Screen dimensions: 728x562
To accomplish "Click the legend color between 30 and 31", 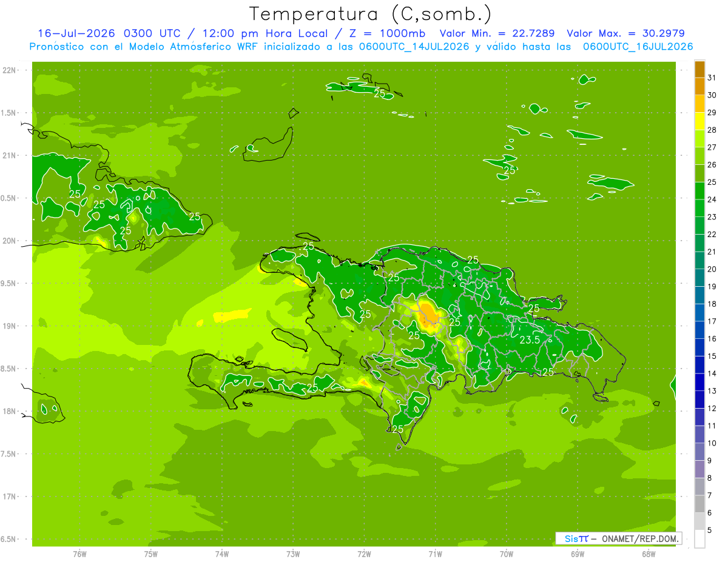I will click(x=699, y=87).
